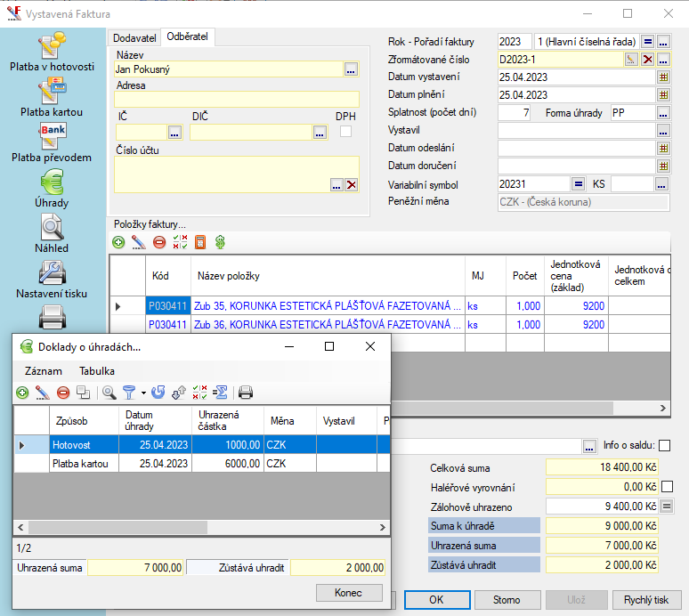Viewport: 689px width, 616px height.
Task: Click the export icon in Doklady toolbar
Action: click(179, 393)
